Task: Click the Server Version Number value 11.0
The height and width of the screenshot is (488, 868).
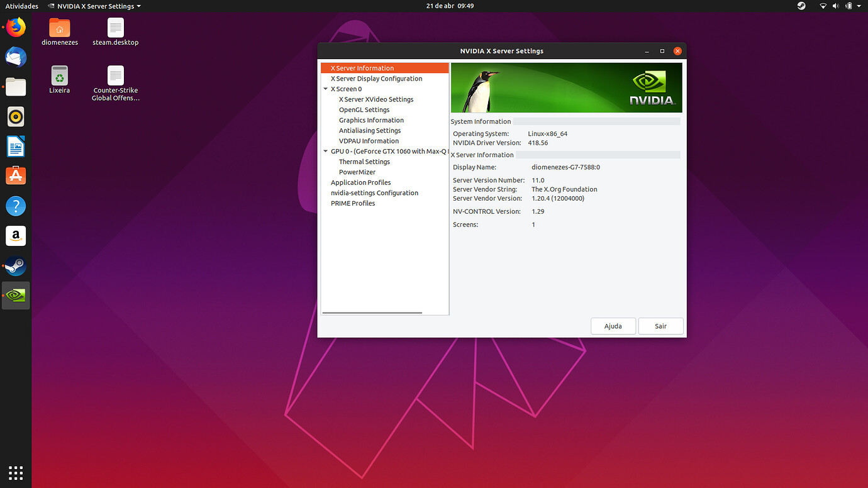Action: point(538,180)
